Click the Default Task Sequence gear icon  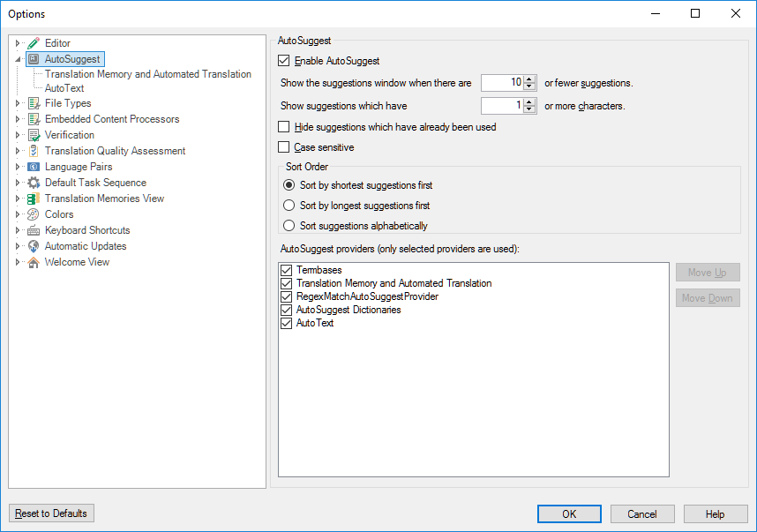coord(34,183)
